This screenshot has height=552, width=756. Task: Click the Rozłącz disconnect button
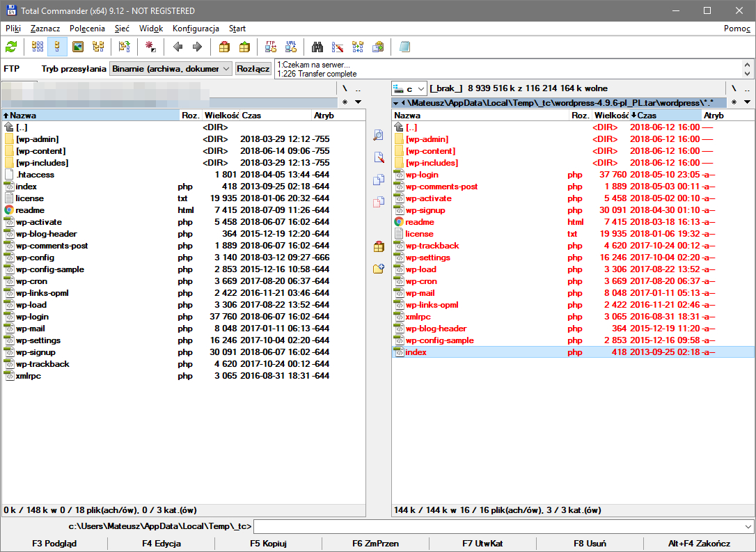(253, 68)
